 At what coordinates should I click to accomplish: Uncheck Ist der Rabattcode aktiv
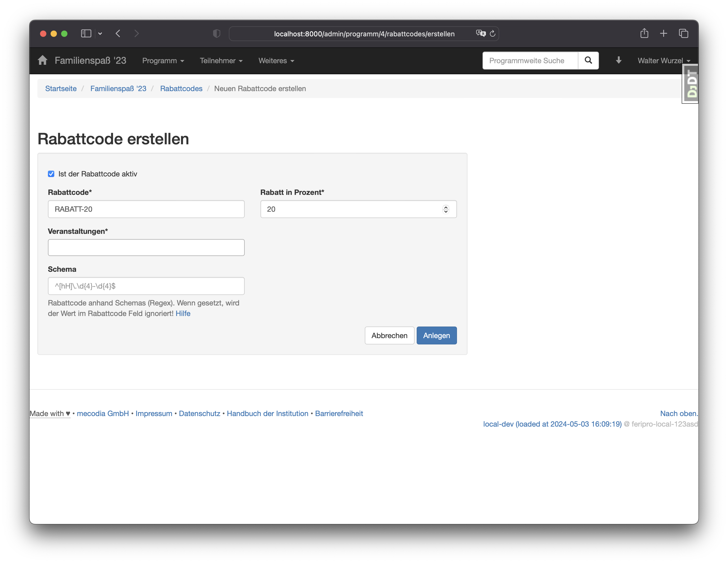[51, 174]
